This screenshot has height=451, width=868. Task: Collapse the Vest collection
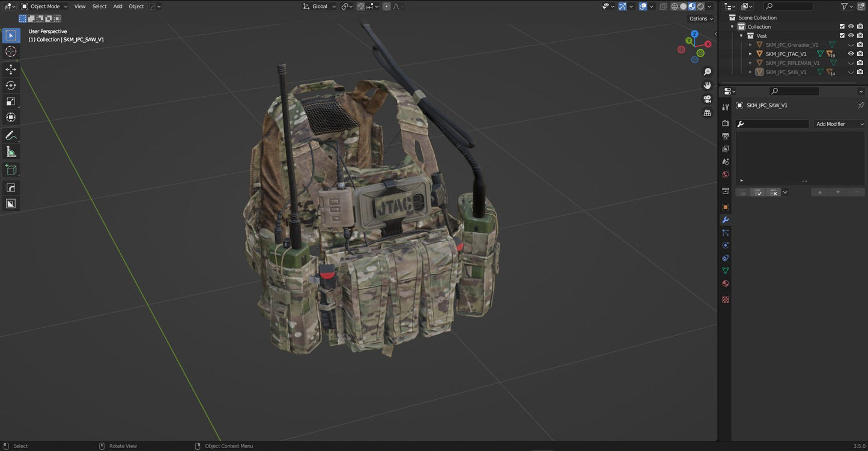[741, 35]
